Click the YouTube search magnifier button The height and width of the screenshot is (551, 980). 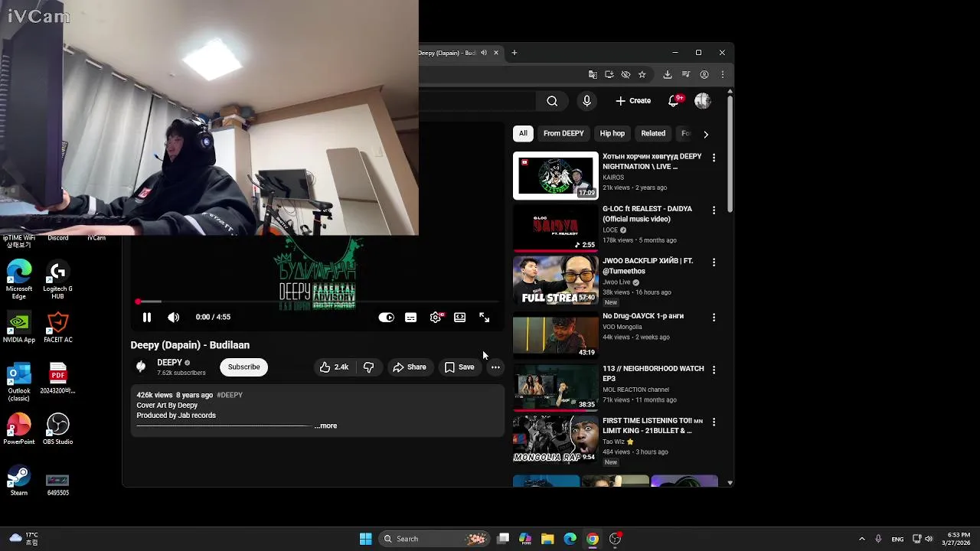[x=552, y=101]
